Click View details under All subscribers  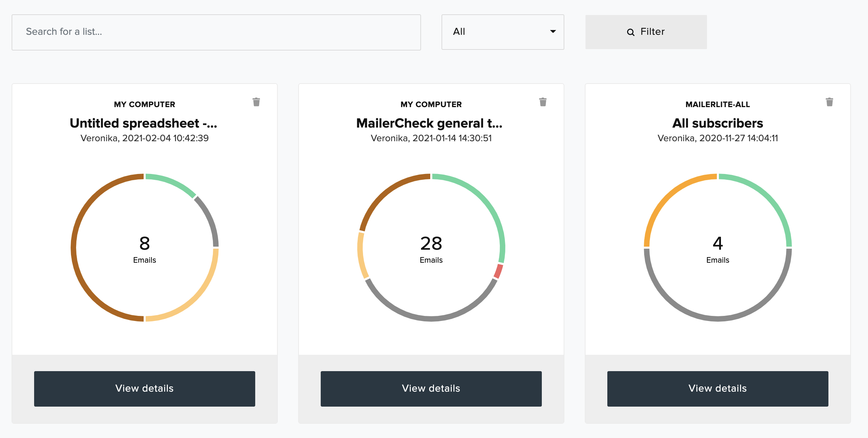718,389
